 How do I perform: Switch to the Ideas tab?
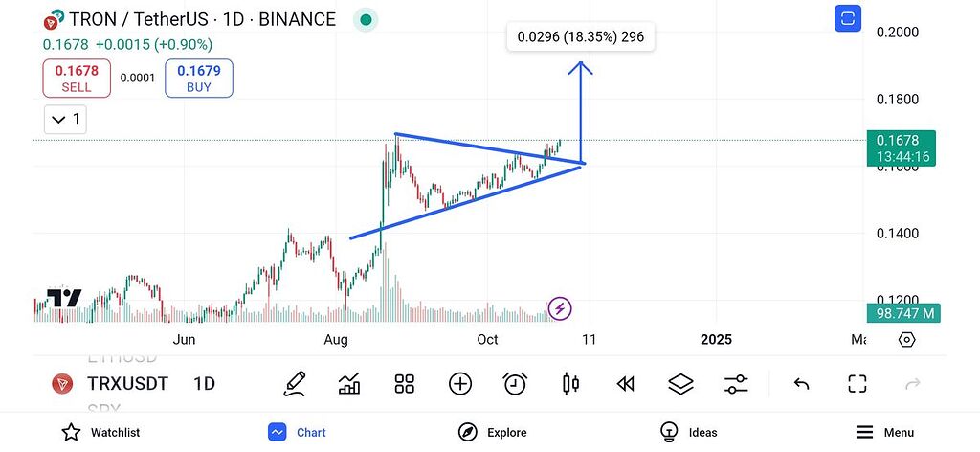click(x=691, y=432)
